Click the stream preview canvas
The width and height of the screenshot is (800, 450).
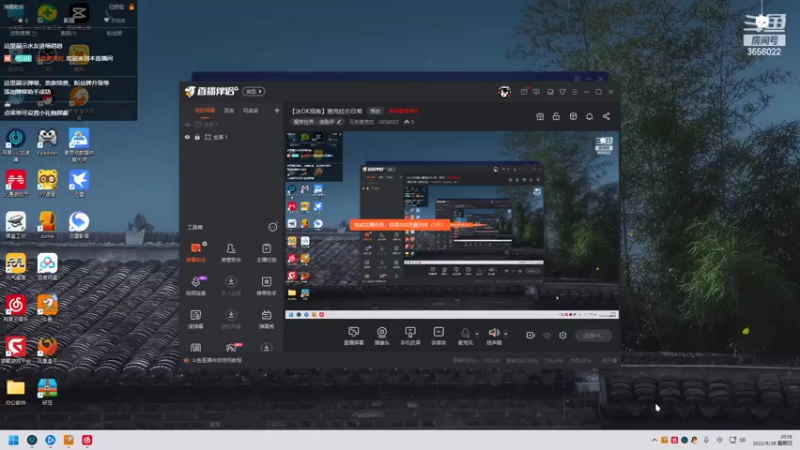coord(452,225)
